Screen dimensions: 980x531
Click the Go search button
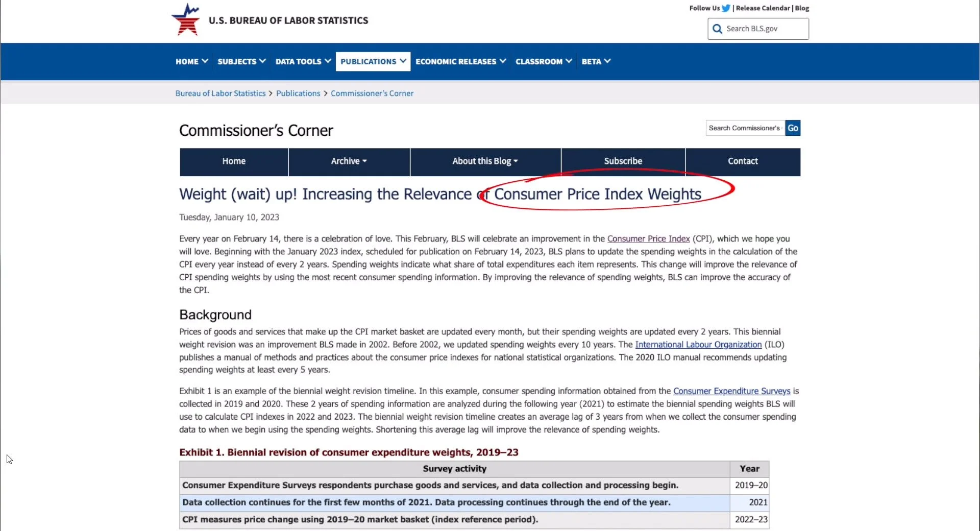tap(793, 128)
